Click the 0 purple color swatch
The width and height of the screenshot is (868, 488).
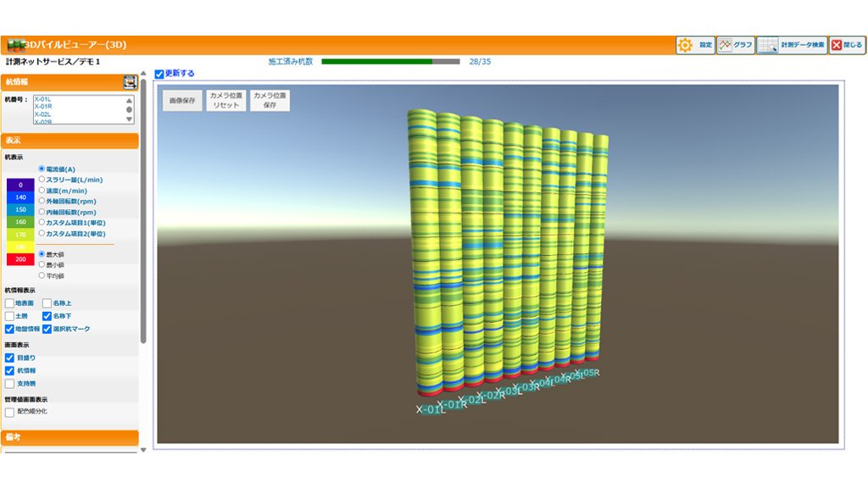[20, 185]
